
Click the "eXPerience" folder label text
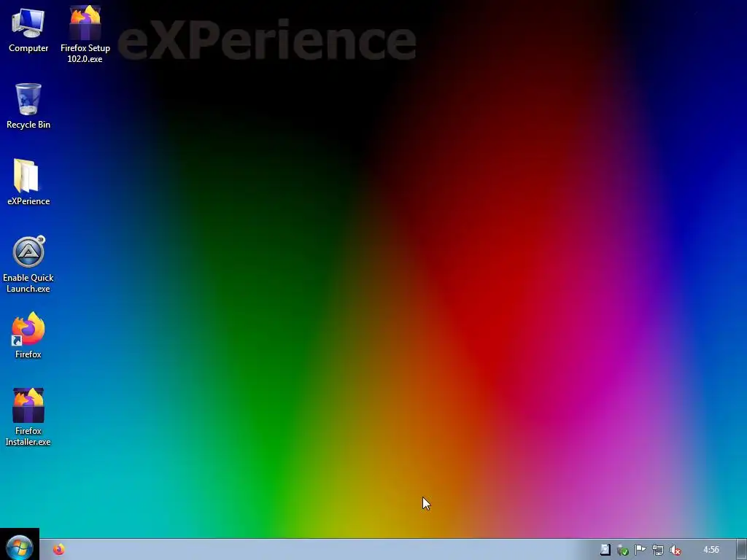point(28,201)
